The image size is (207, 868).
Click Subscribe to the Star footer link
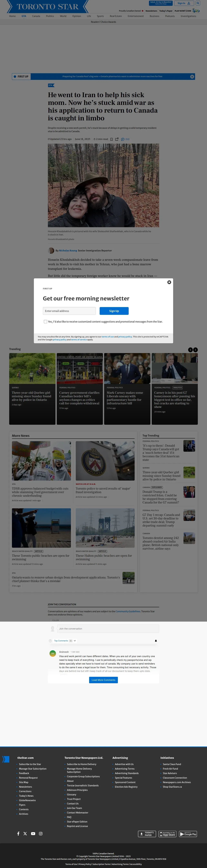(30, 764)
